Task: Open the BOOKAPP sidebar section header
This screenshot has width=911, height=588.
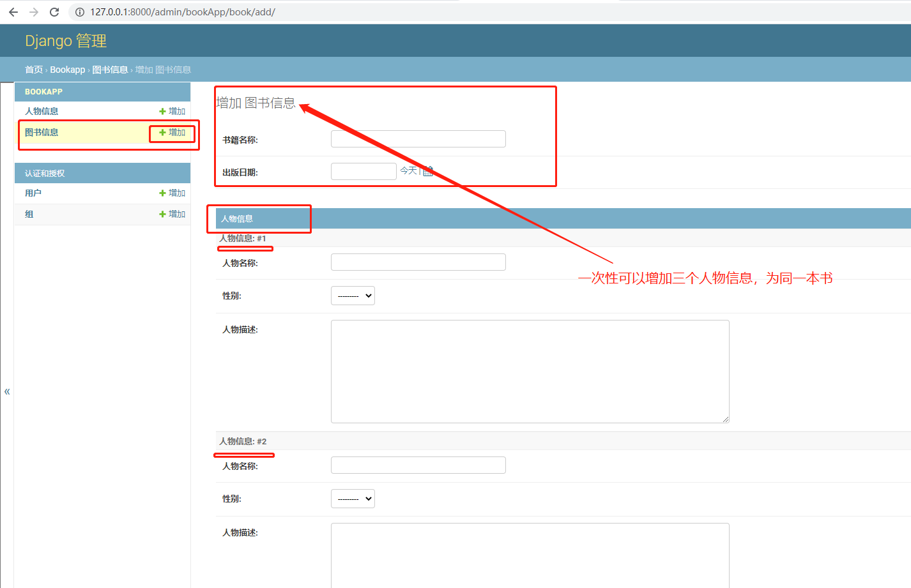Action: pos(43,92)
